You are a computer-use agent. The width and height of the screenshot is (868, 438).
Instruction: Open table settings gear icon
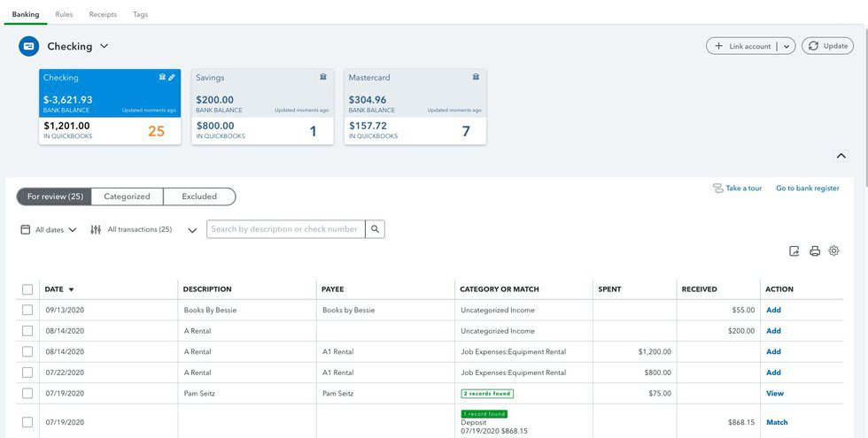[x=834, y=251]
